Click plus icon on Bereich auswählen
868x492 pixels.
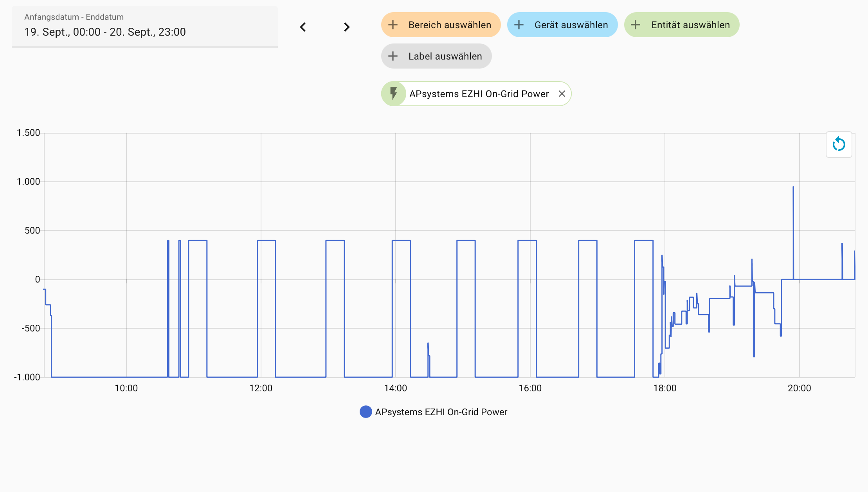(393, 25)
